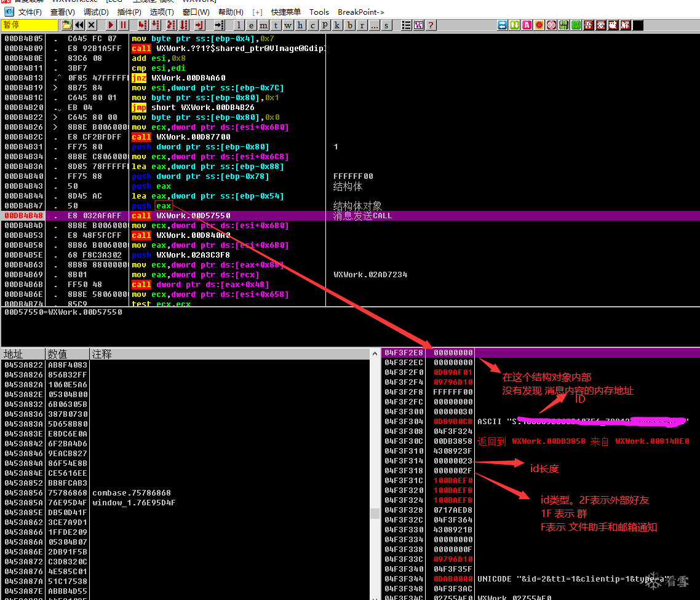Open Breakpoints window with 'b' button
This screenshot has height=600, width=700.
click(349, 25)
